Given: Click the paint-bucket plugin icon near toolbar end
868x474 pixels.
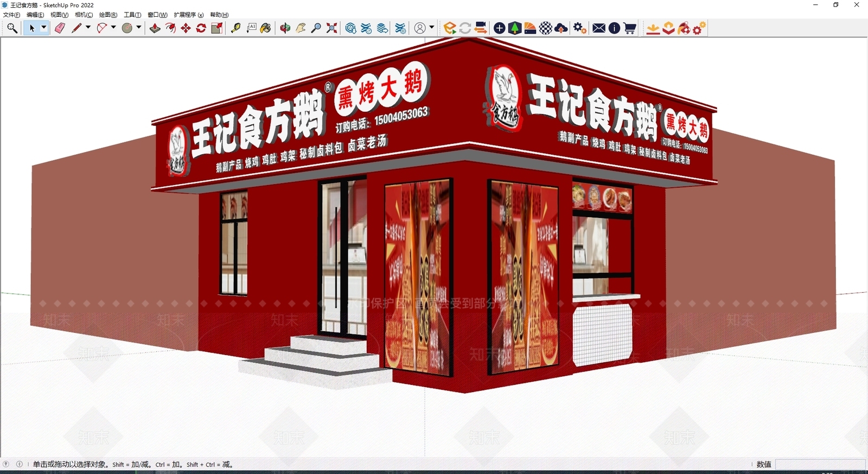Looking at the screenshot, I should click(684, 28).
